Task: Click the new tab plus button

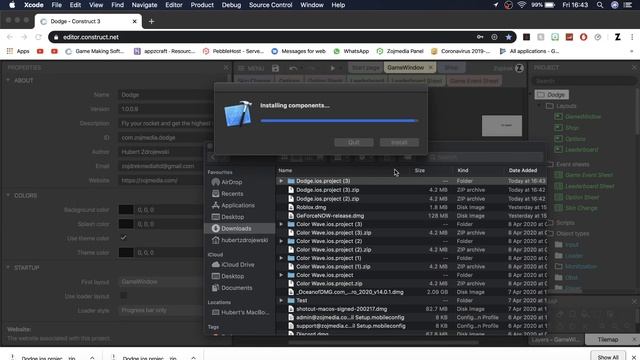Action: tap(151, 21)
